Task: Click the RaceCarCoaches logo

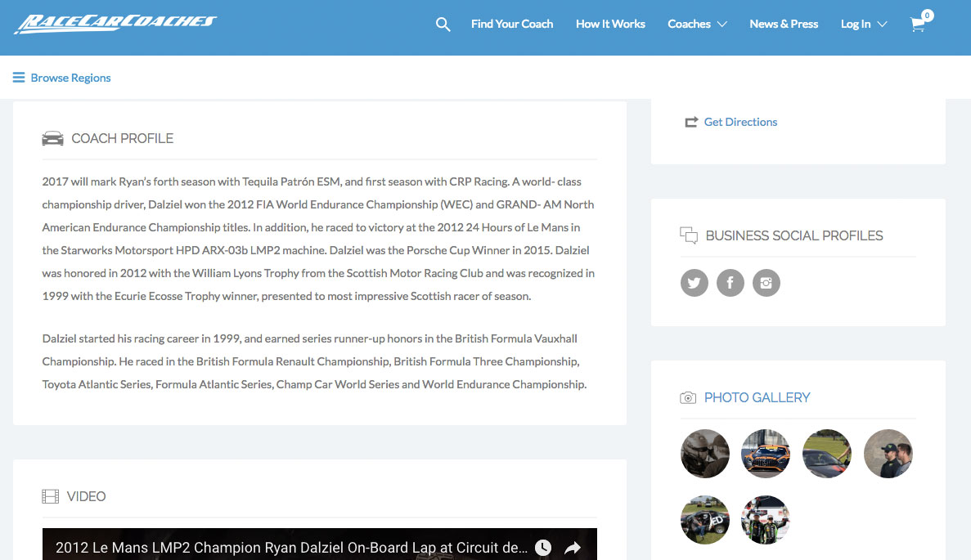Action: pyautogui.click(x=115, y=24)
